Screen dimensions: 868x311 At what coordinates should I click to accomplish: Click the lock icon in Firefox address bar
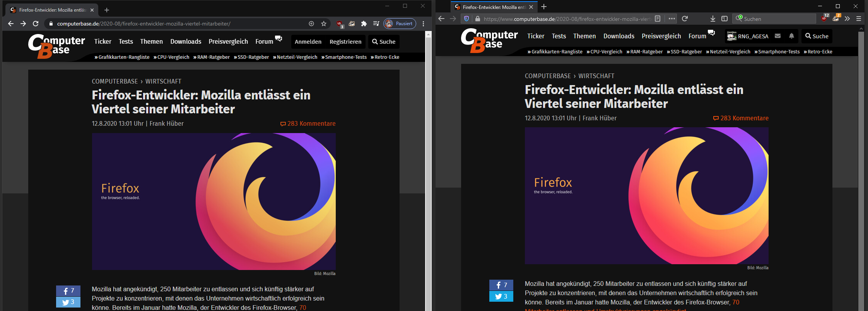[x=478, y=19]
